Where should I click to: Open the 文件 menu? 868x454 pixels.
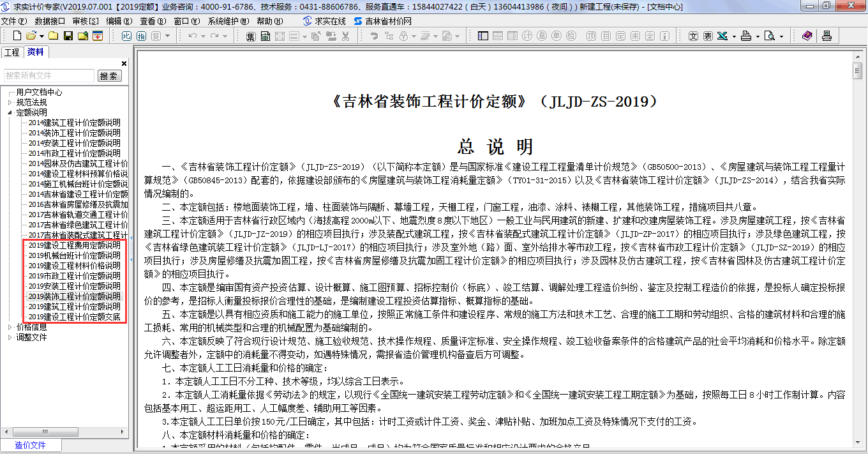click(13, 21)
